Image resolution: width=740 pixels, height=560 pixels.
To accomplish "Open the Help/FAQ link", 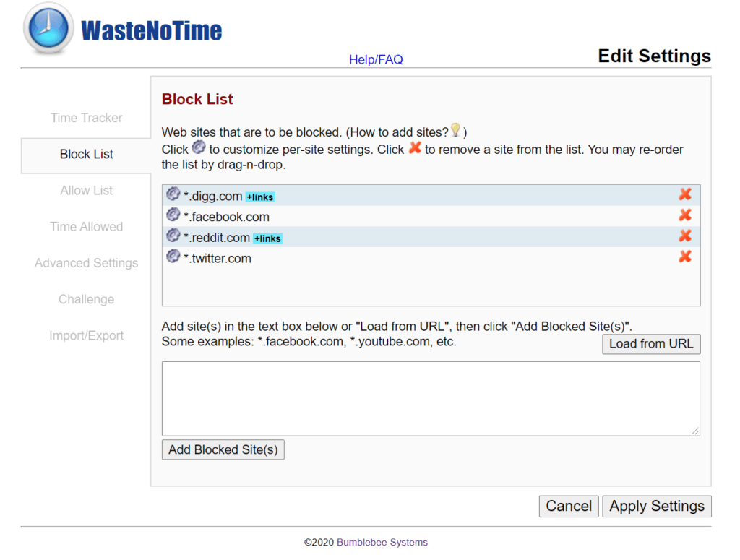I will pos(376,60).
